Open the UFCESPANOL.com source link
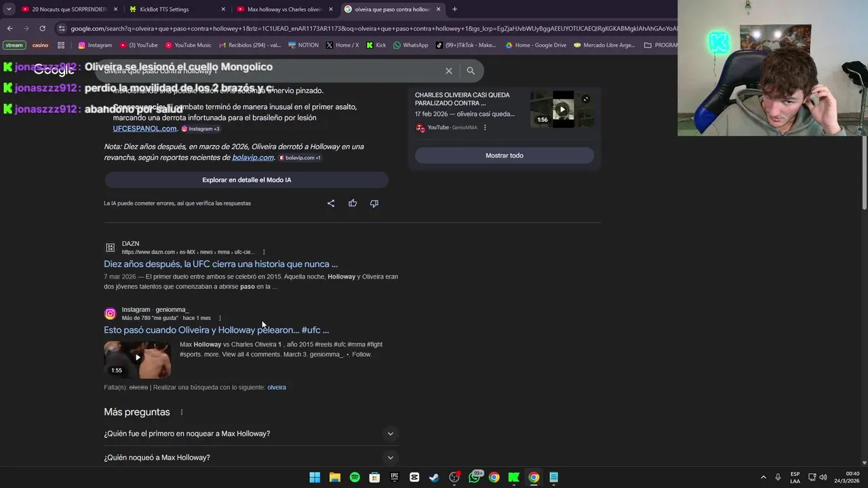 pos(144,129)
